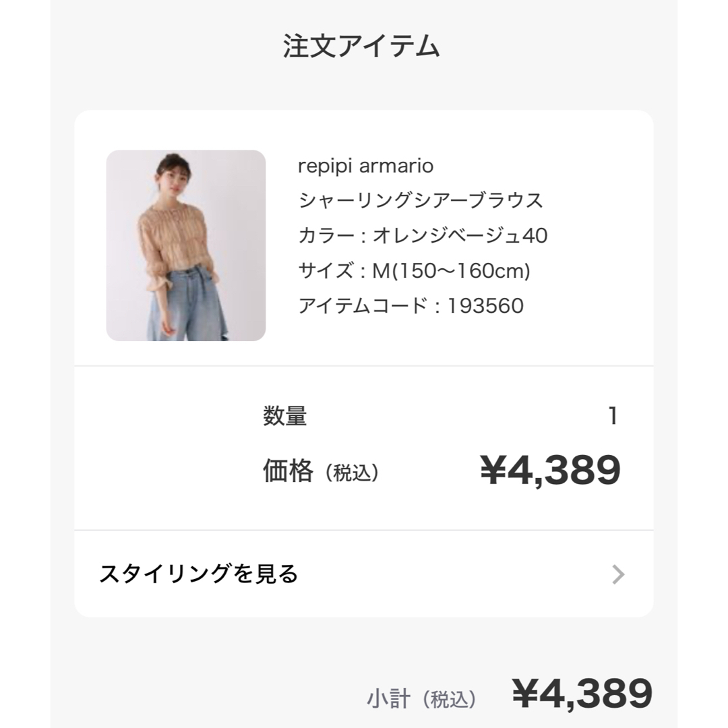Click the 注文アイテム heading
Image resolution: width=728 pixels, height=728 pixels.
click(361, 46)
